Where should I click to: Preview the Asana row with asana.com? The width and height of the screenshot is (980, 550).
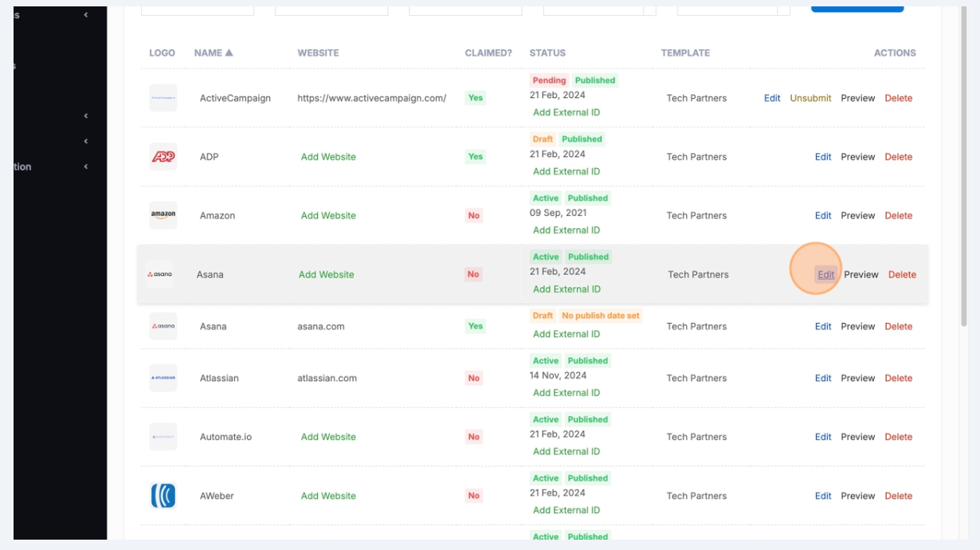tap(858, 326)
